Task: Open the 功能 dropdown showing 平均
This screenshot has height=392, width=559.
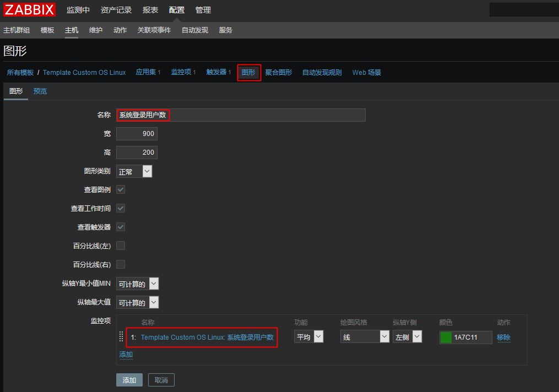Action: click(x=309, y=337)
